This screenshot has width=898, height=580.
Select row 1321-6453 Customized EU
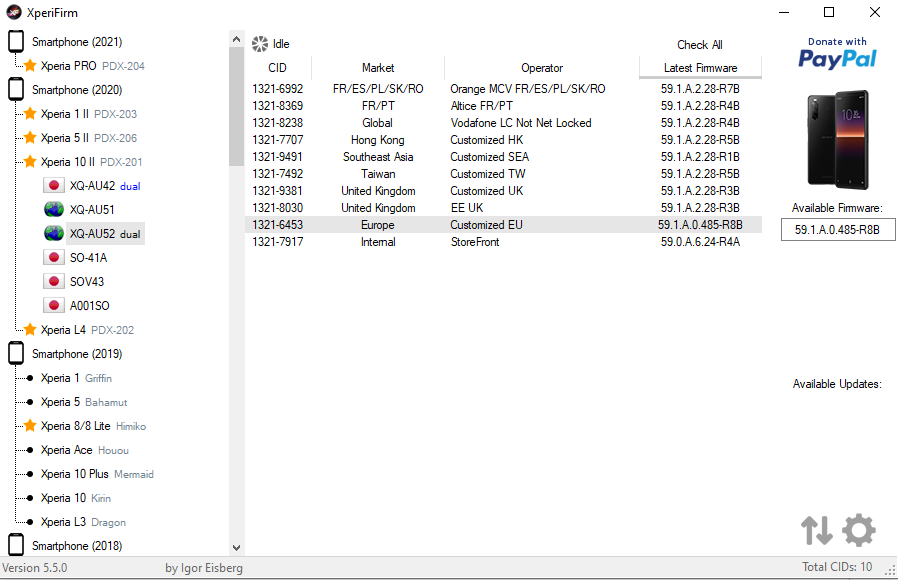[504, 224]
